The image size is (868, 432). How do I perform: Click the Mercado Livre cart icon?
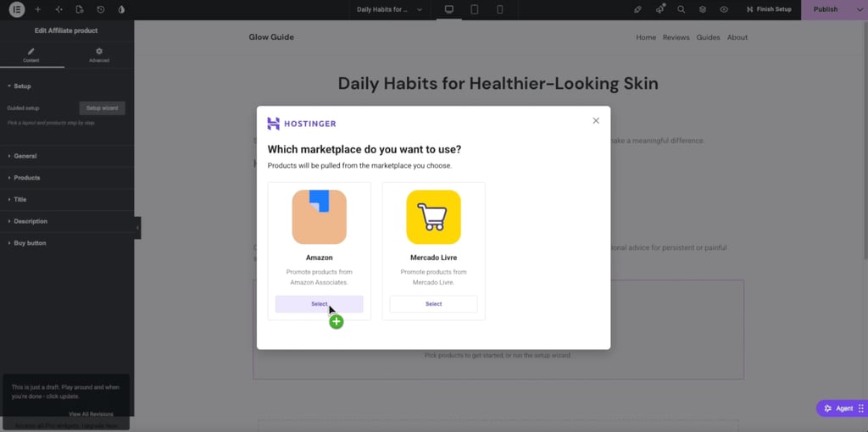coord(433,217)
